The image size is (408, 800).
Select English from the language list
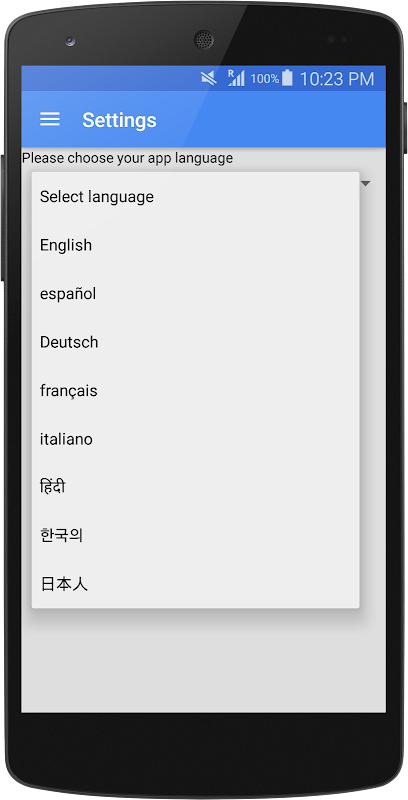[195, 245]
